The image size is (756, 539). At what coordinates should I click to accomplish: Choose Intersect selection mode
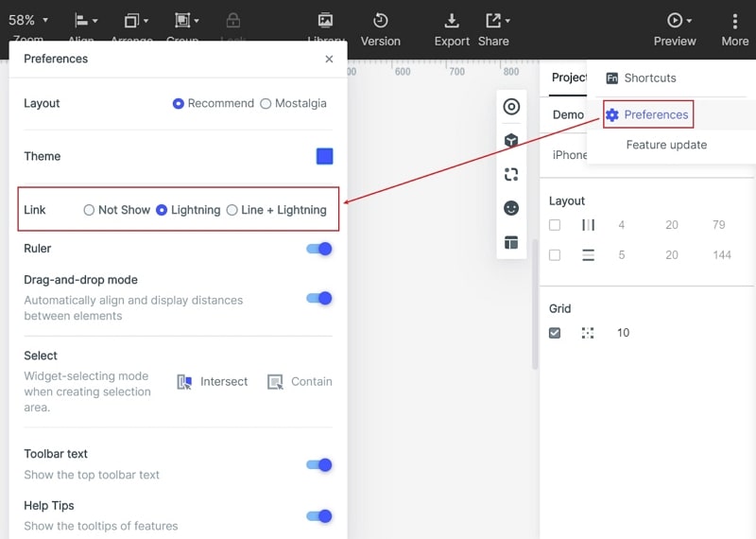tap(212, 382)
